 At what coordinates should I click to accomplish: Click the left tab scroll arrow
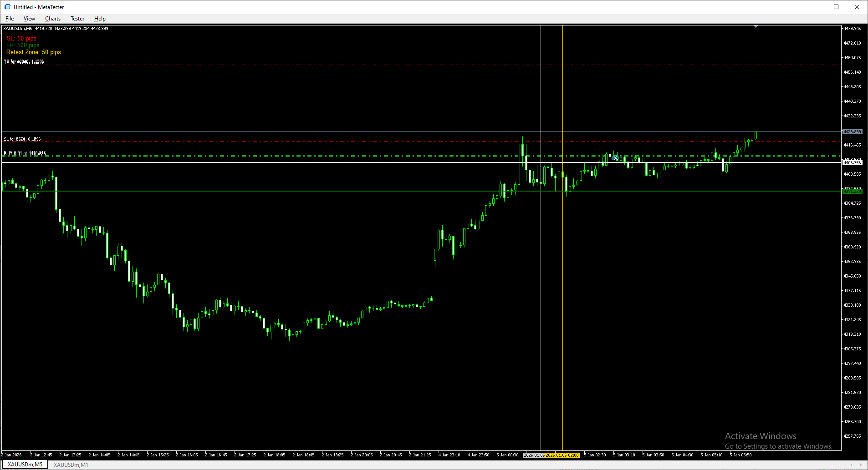point(852,465)
